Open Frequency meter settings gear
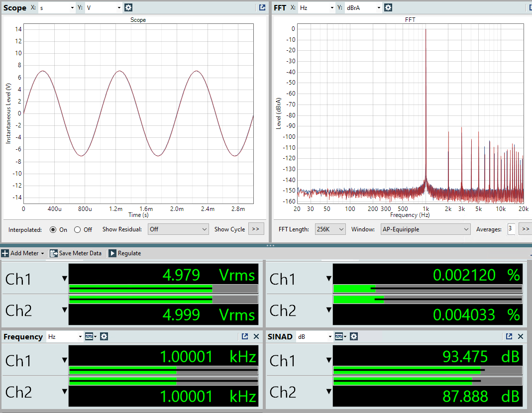Screen dimensions: 532x413 pyautogui.click(x=104, y=336)
